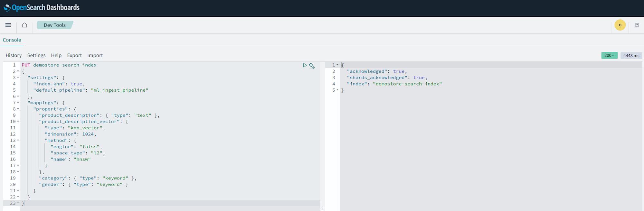
Task: Click the 200 status badge
Action: pyautogui.click(x=609, y=55)
